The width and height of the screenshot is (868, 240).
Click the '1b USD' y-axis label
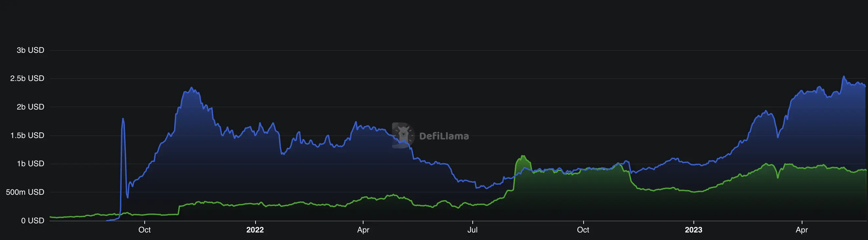coord(30,164)
